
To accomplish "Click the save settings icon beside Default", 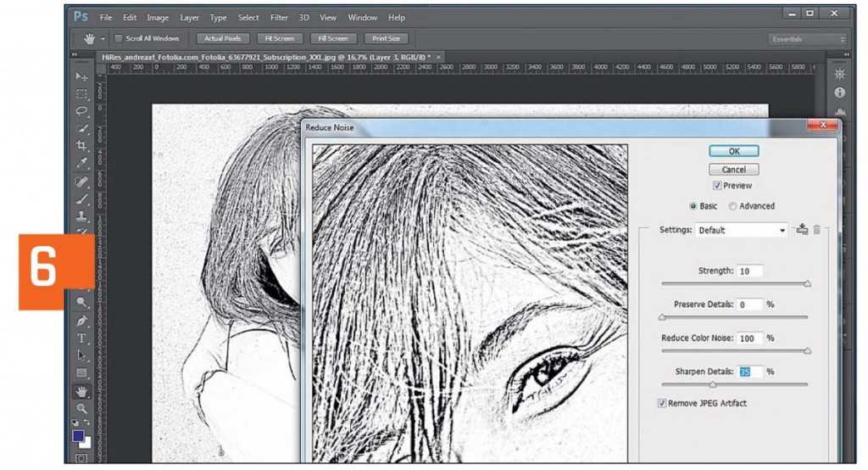I will pyautogui.click(x=802, y=230).
